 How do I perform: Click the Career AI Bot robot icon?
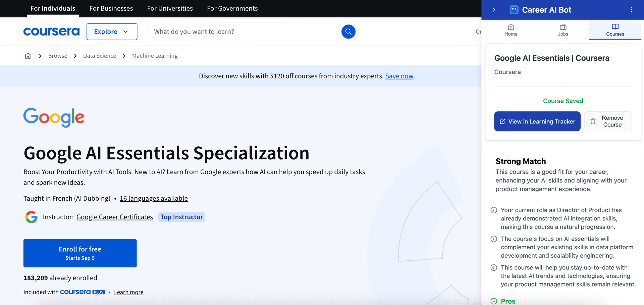point(514,10)
